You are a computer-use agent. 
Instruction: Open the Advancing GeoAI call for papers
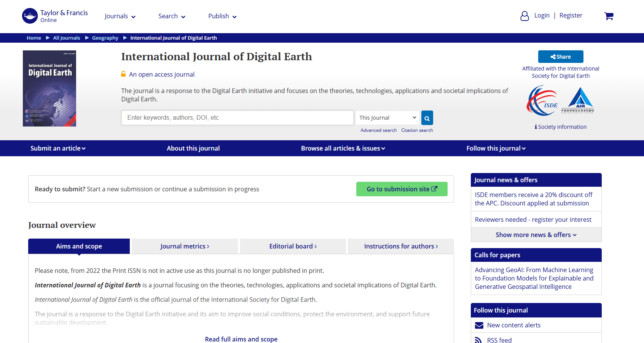[534, 278]
